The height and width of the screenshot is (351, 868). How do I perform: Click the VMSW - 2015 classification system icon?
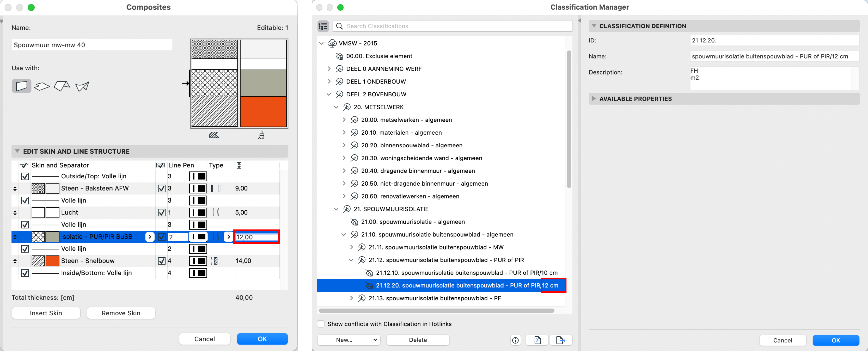coord(332,43)
